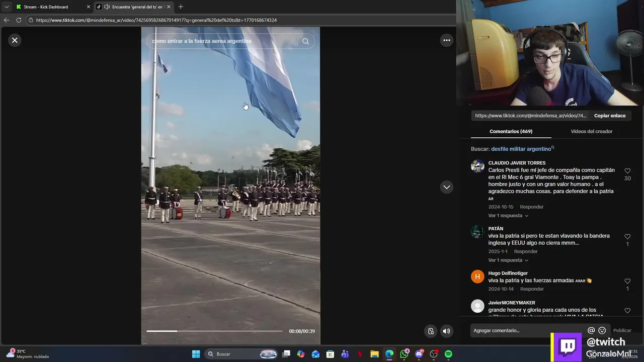The width and height of the screenshot is (644, 362).
Task: Open OBS Studio from the taskbar
Action: (x=434, y=354)
